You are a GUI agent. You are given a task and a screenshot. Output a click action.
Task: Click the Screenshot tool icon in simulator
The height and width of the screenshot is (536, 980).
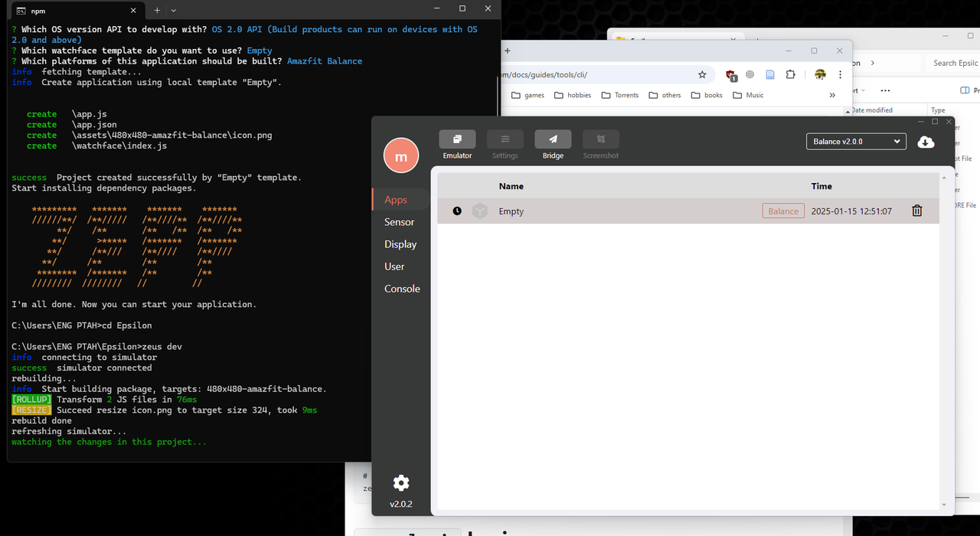pyautogui.click(x=600, y=139)
